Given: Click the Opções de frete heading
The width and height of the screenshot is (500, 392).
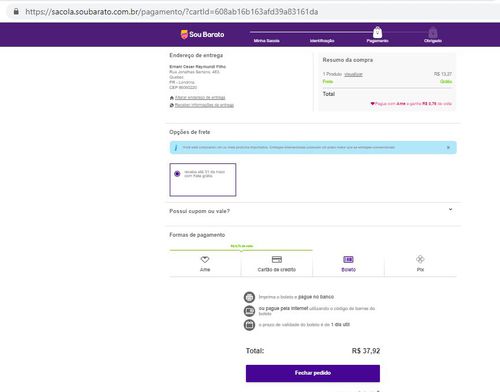Looking at the screenshot, I should pos(189,132).
